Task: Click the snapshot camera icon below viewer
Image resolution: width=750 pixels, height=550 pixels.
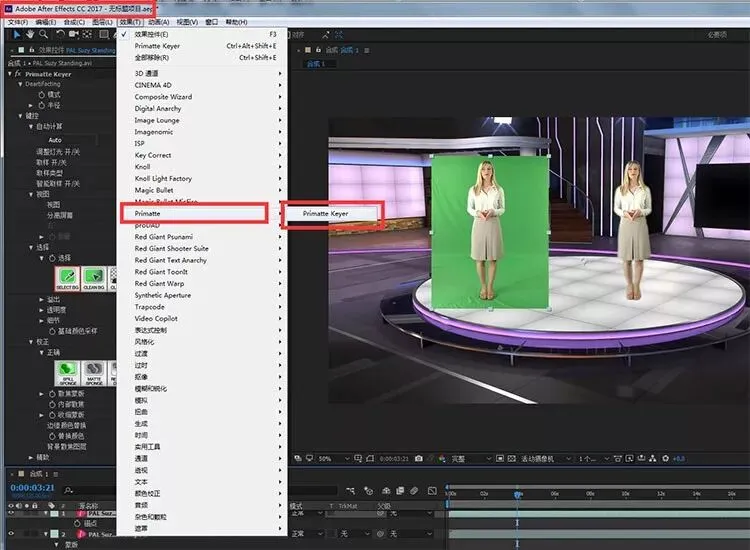Action: point(418,459)
